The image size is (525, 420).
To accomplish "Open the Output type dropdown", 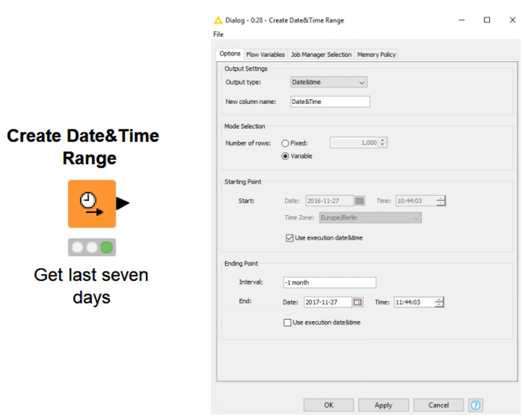I will 329,82.
